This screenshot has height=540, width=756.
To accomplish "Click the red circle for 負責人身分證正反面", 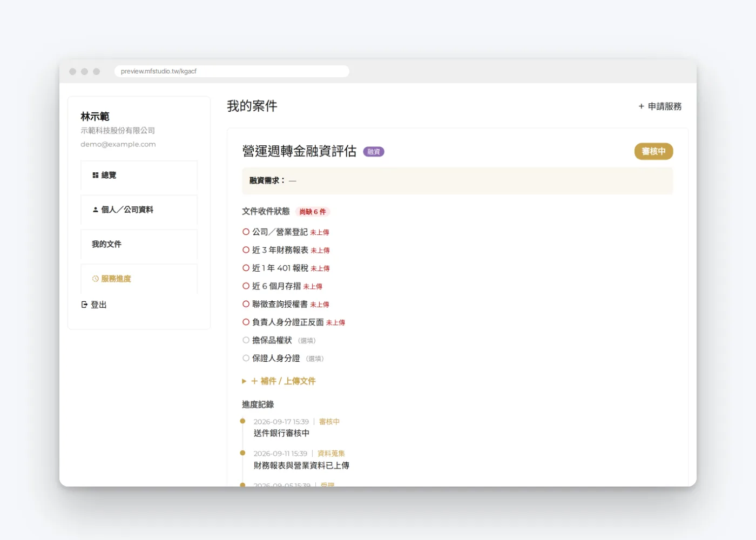I will click(x=246, y=322).
